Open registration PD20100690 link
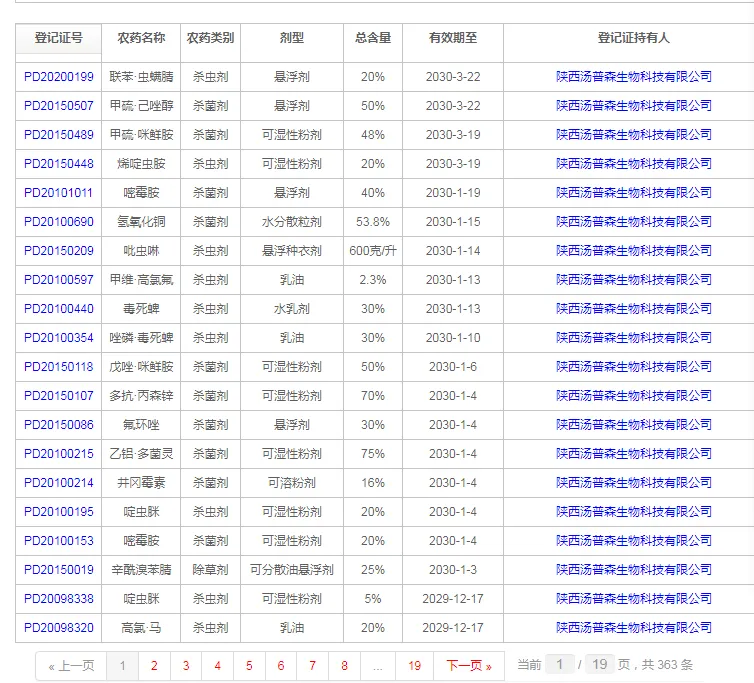This screenshot has width=754, height=683. tap(59, 222)
